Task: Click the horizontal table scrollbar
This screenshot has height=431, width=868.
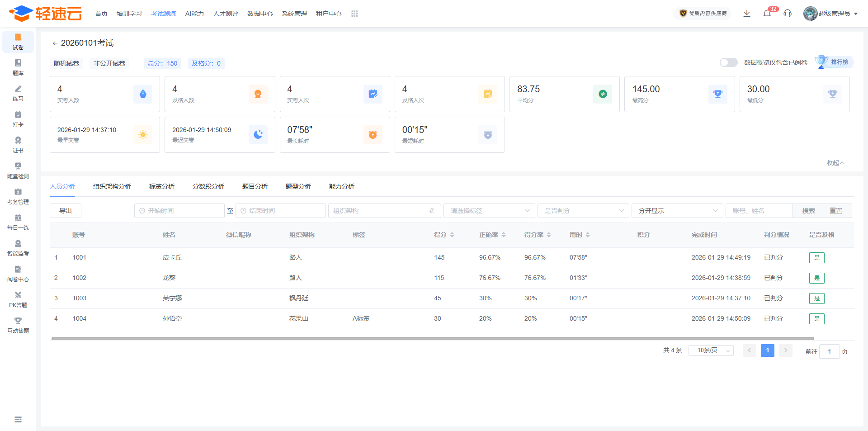Action: [433, 338]
